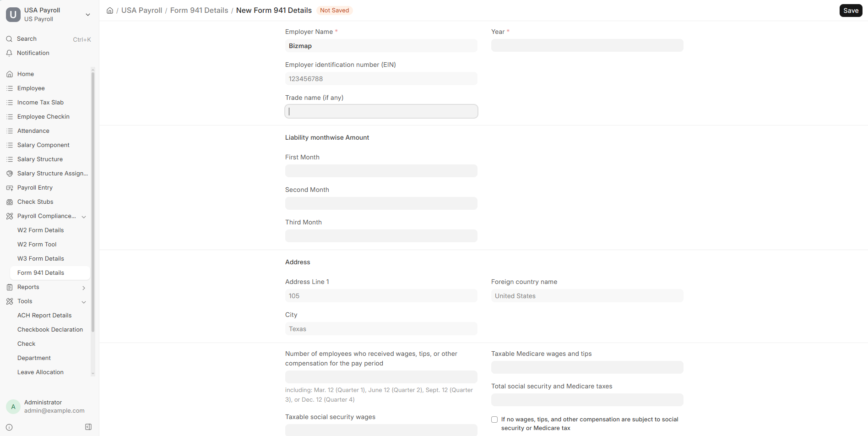Click the Check Stubs icon

[10, 202]
